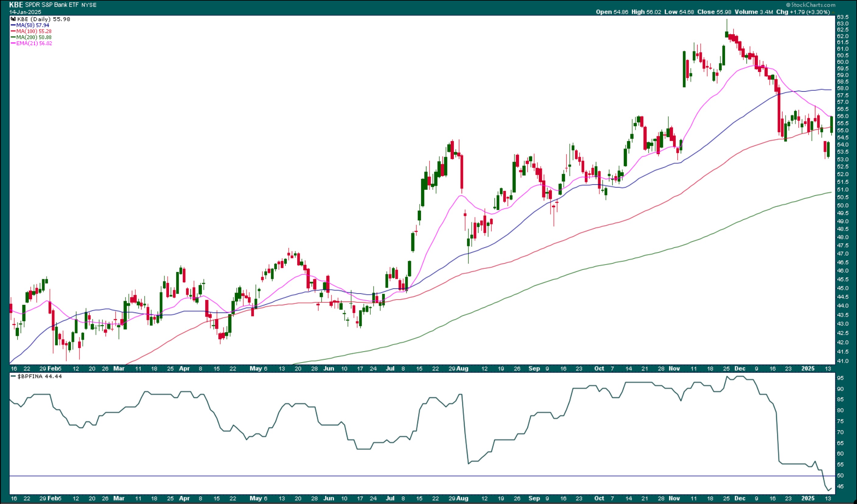The image size is (857, 504).
Task: Click the candlestick icon beside KBE (Daily)
Action: [13, 19]
